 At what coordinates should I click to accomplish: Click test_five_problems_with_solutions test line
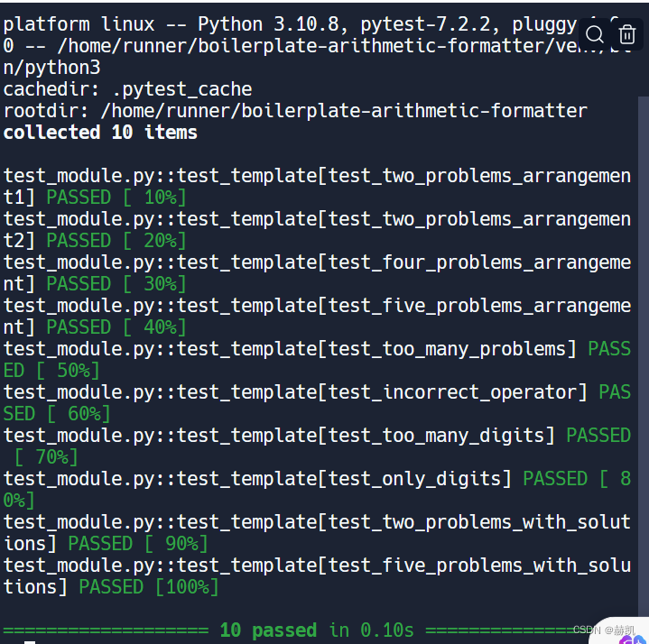(x=317, y=576)
